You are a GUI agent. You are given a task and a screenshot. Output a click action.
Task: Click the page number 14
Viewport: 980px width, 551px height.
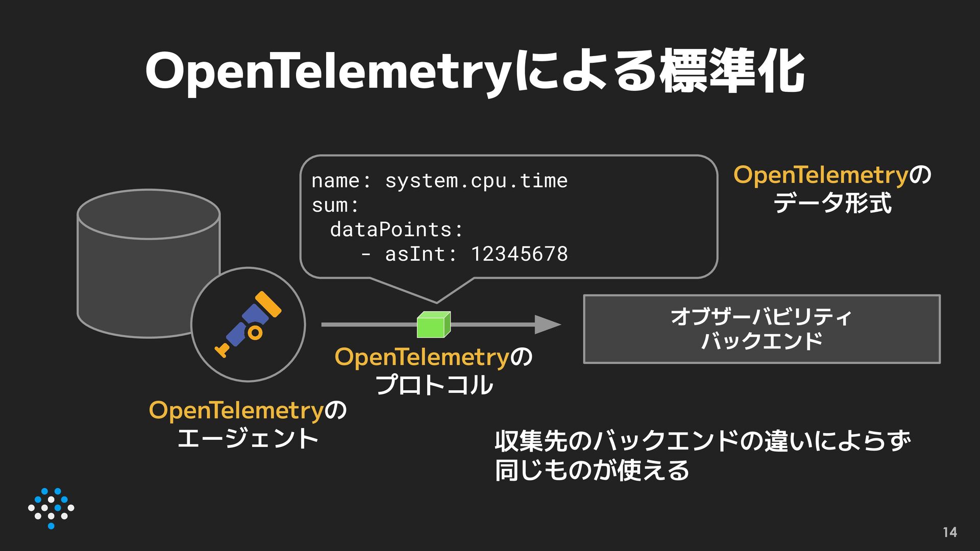click(x=949, y=533)
